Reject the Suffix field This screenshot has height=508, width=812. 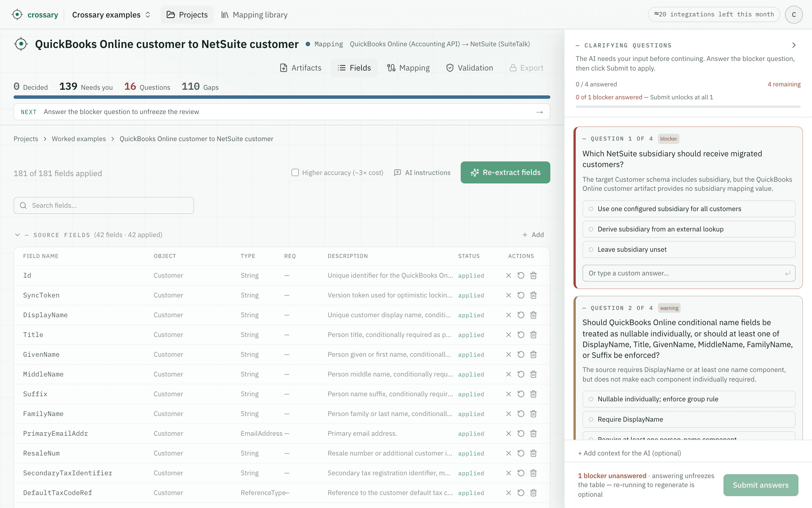508,394
